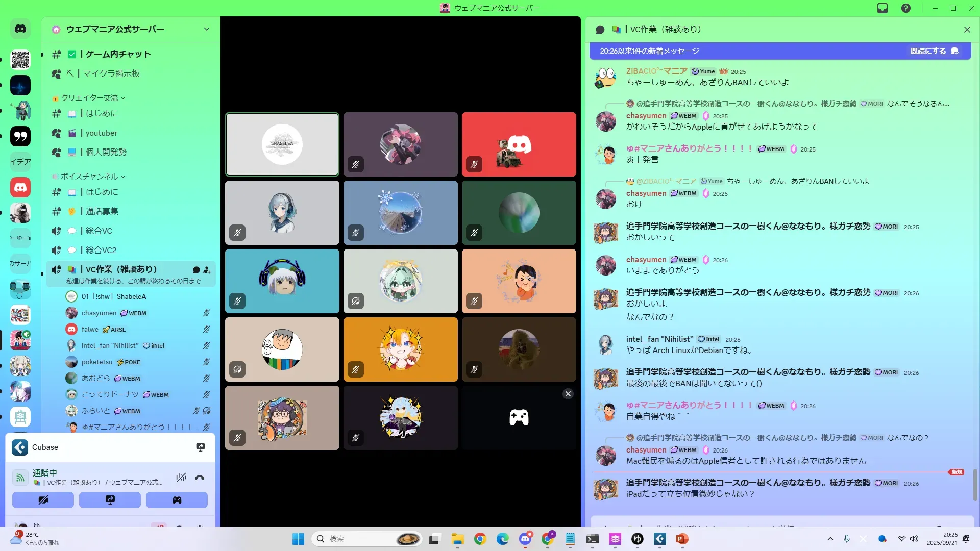Select the ShabeleA participant video tile
The height and width of the screenshot is (551, 980).
(x=282, y=144)
